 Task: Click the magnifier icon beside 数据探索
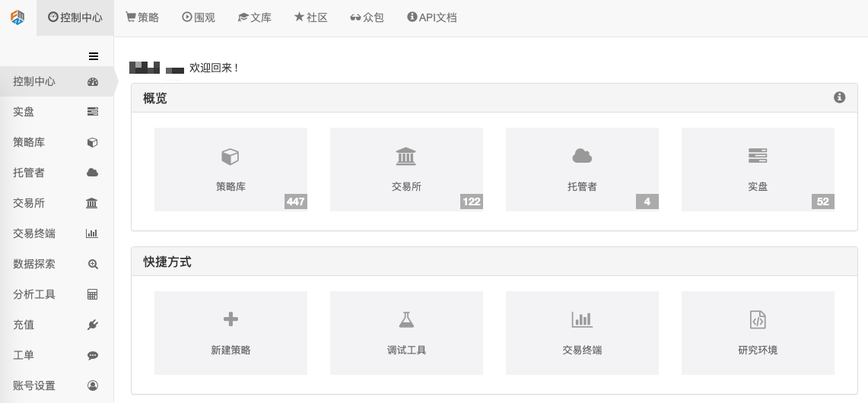93,264
